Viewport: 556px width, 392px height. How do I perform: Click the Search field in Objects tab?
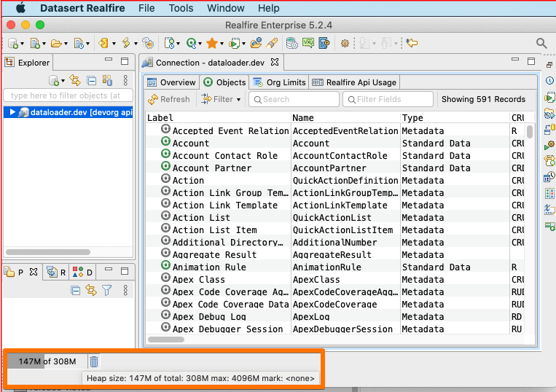coord(294,99)
